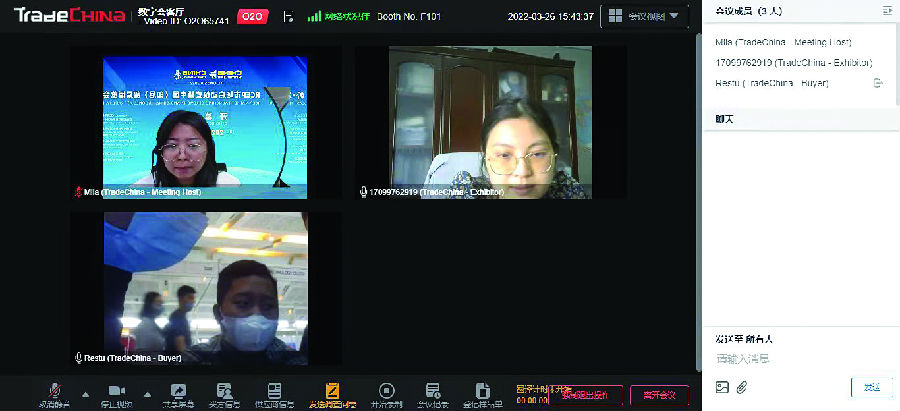This screenshot has width=900, height=411.
Task: Open the participant management icon
Action: point(225,391)
